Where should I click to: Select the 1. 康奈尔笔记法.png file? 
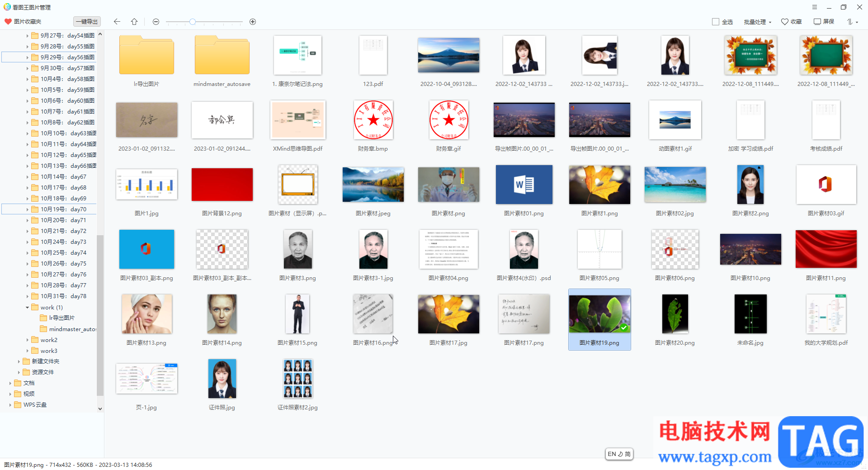pyautogui.click(x=297, y=55)
